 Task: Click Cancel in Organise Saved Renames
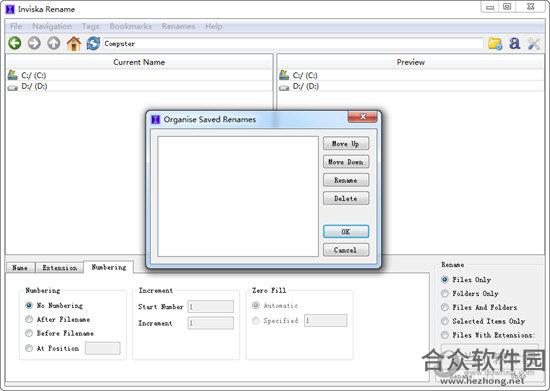(346, 250)
